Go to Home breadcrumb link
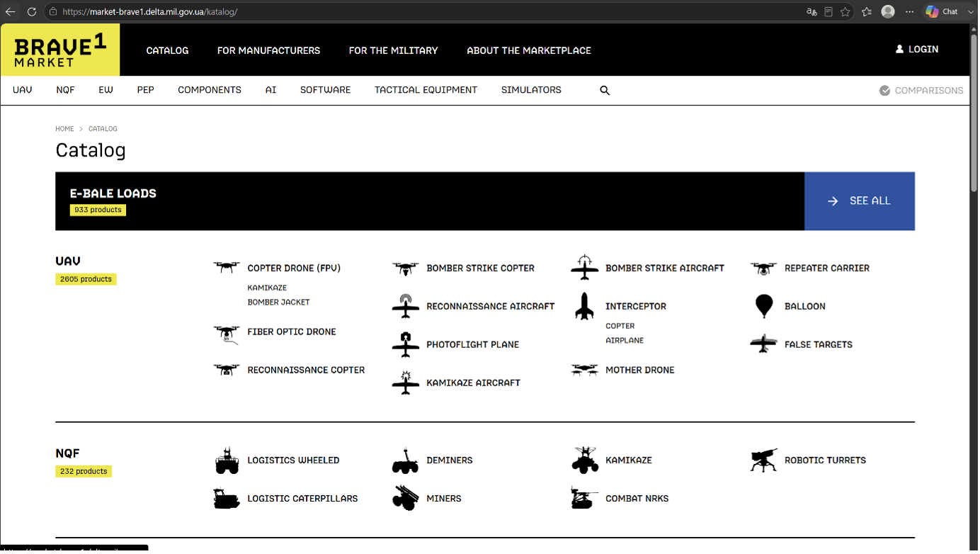980x554 pixels. (x=65, y=129)
